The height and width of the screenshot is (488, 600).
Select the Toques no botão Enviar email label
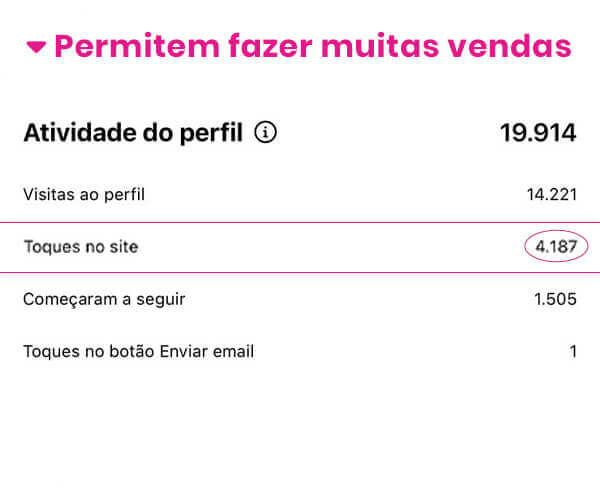[x=138, y=351]
